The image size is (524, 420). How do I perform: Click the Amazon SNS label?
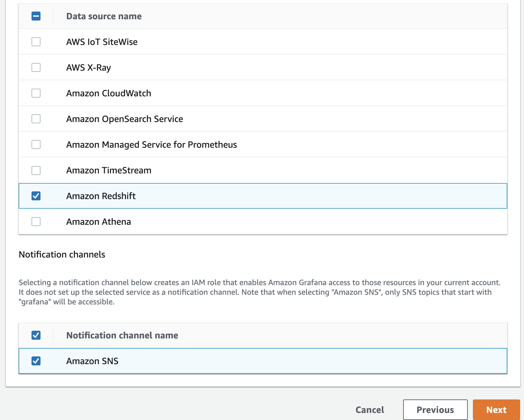(x=92, y=361)
